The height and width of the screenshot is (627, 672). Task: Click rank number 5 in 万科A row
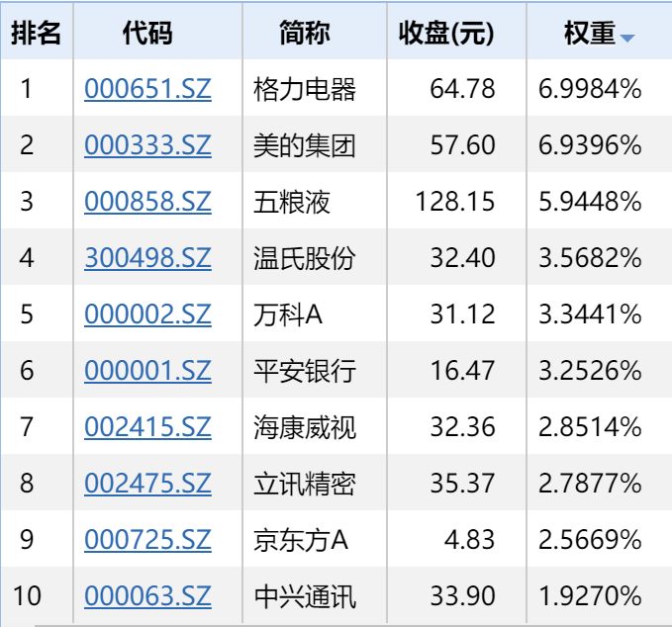pos(27,314)
